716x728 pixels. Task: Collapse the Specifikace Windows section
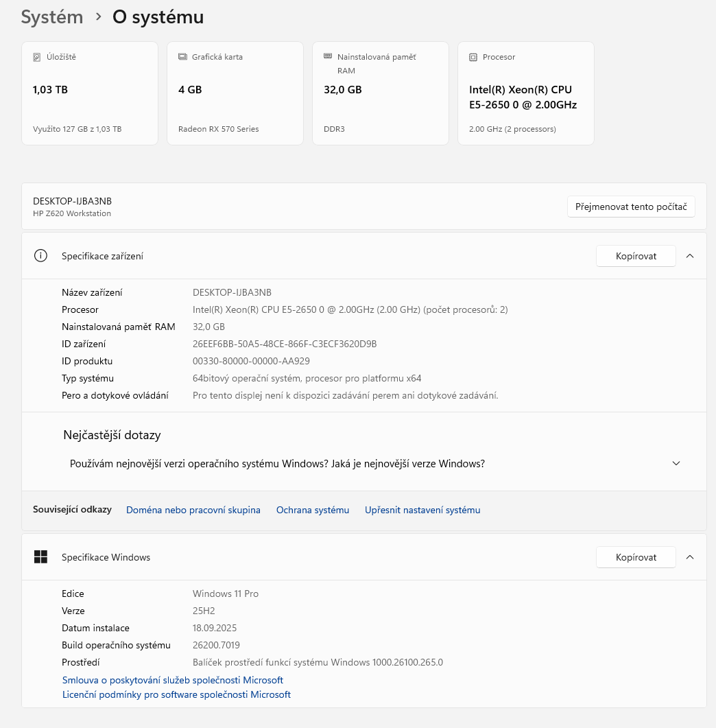click(690, 556)
